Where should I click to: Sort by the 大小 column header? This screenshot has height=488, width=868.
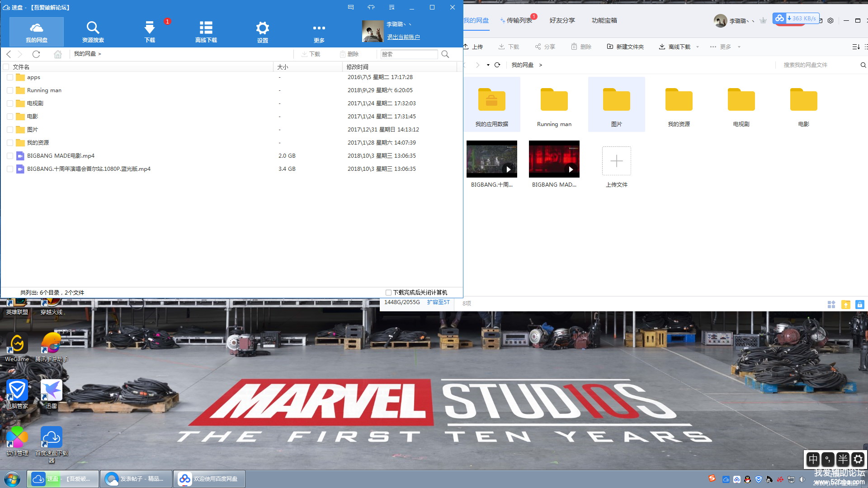tap(307, 67)
